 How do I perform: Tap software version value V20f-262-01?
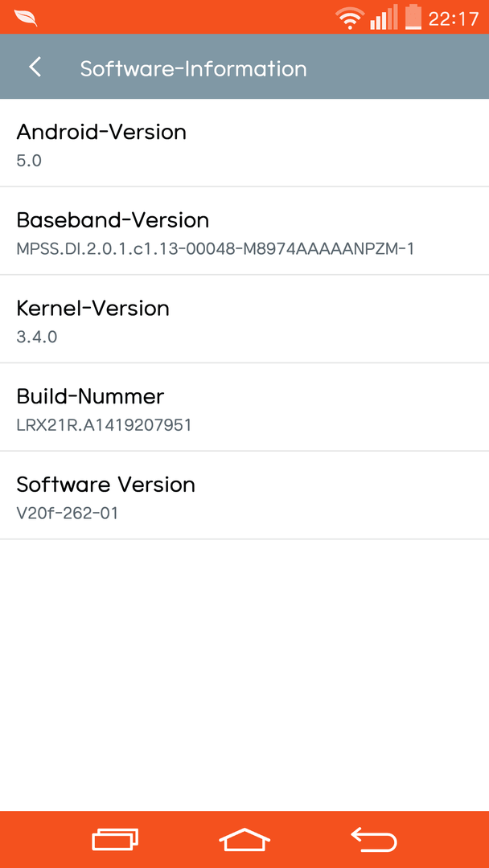pyautogui.click(x=68, y=513)
